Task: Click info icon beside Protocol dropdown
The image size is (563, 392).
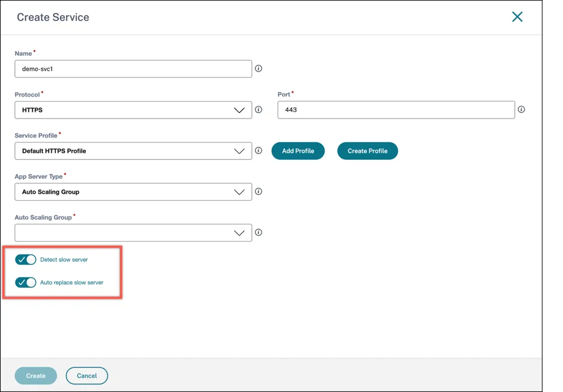Action: coord(258,109)
